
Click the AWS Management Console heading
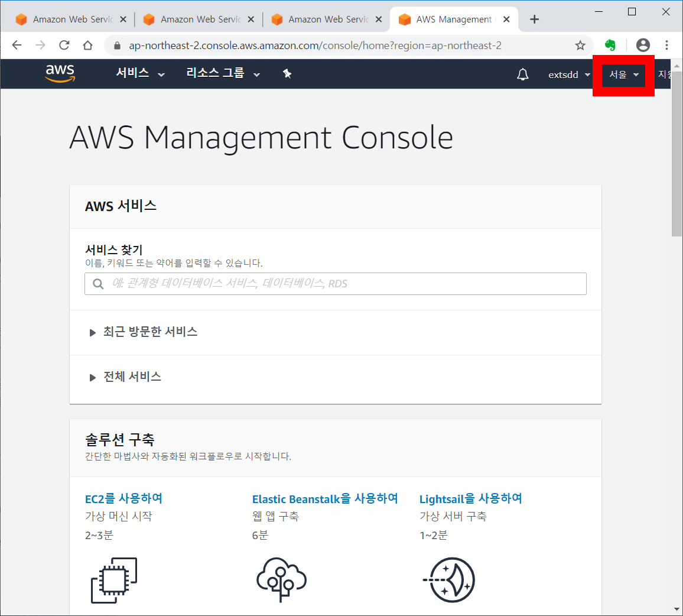click(x=261, y=138)
